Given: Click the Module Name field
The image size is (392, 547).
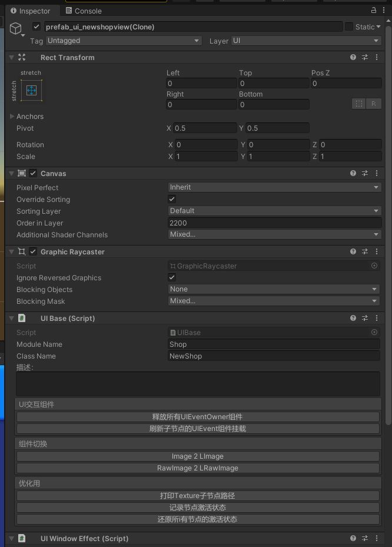Looking at the screenshot, I should coord(274,344).
